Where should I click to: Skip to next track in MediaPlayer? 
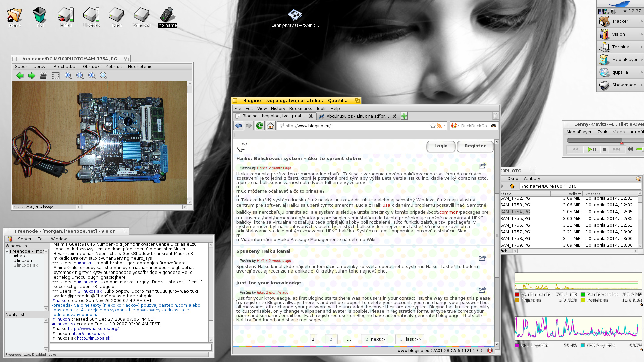(x=616, y=149)
